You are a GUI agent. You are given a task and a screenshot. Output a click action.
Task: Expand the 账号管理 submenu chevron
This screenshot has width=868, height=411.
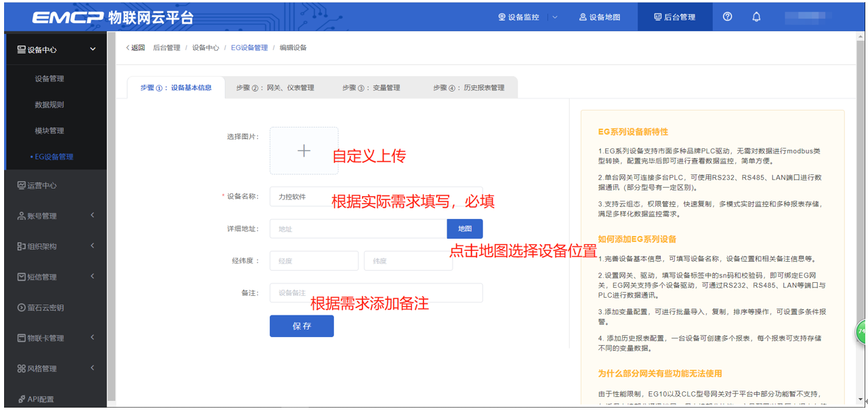tap(93, 216)
